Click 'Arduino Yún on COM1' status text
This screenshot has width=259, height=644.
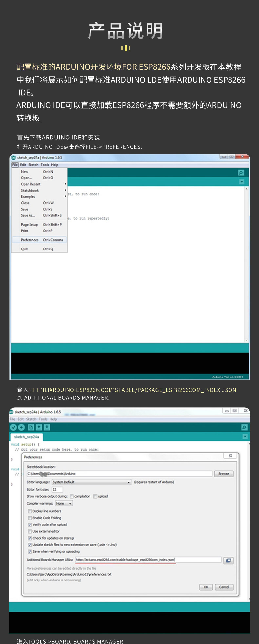tap(228, 377)
